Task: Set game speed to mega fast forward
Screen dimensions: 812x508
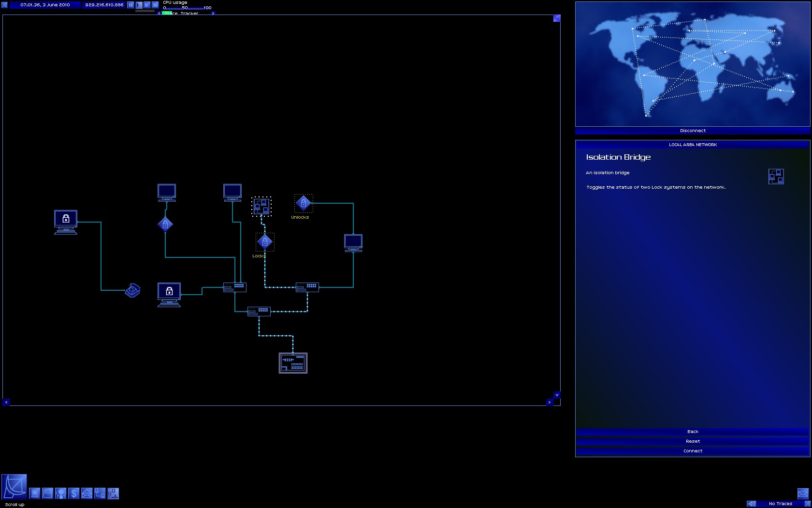Action: tap(155, 5)
